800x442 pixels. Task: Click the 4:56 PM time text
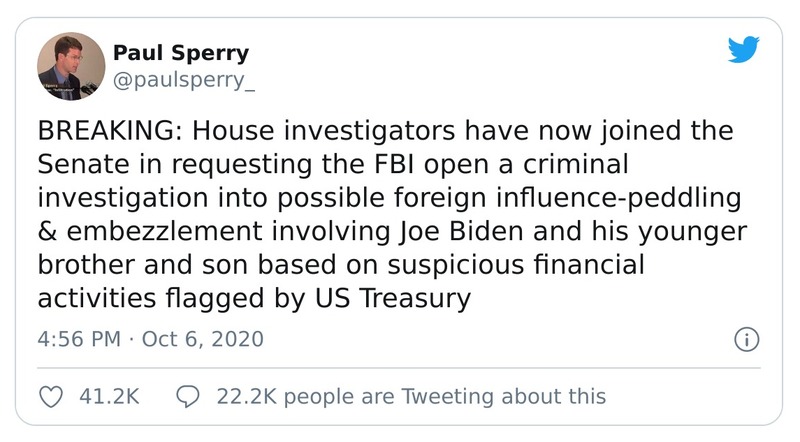[x=79, y=339]
